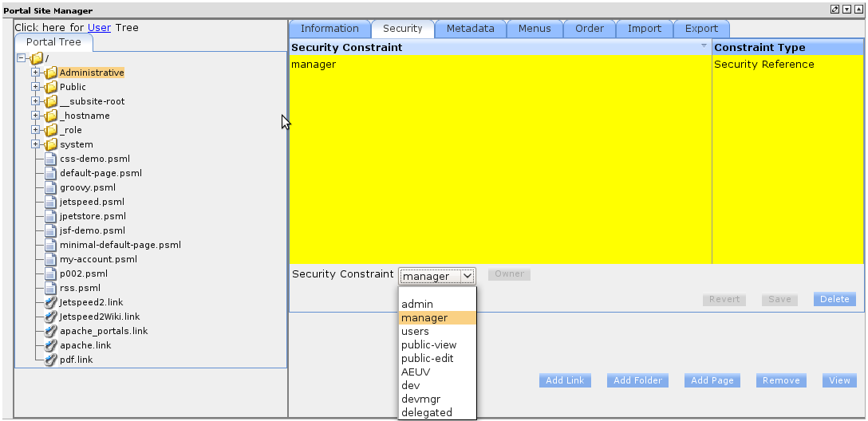Click the Administrative folder icon
The height and width of the screenshot is (421, 868).
tap(51, 73)
